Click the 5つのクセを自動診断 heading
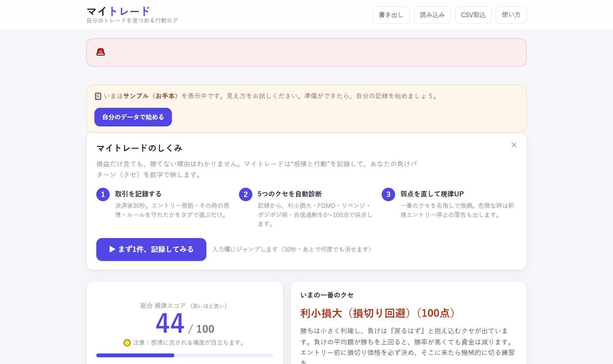Image resolution: width=613 pixels, height=364 pixels. pyautogui.click(x=290, y=194)
